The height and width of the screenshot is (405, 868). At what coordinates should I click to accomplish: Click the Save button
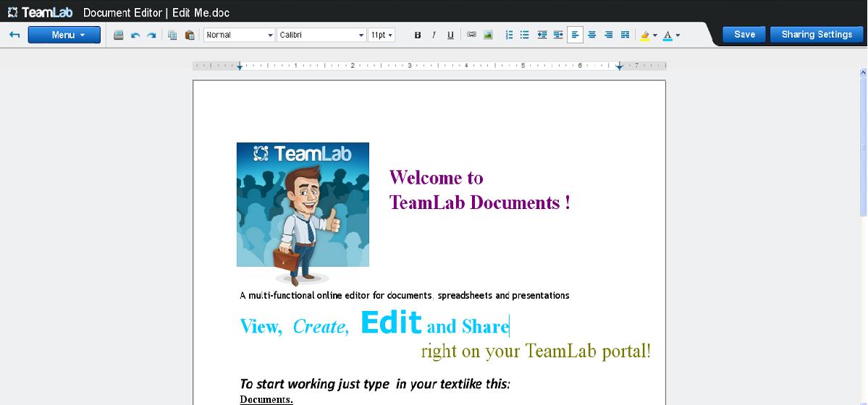point(744,34)
